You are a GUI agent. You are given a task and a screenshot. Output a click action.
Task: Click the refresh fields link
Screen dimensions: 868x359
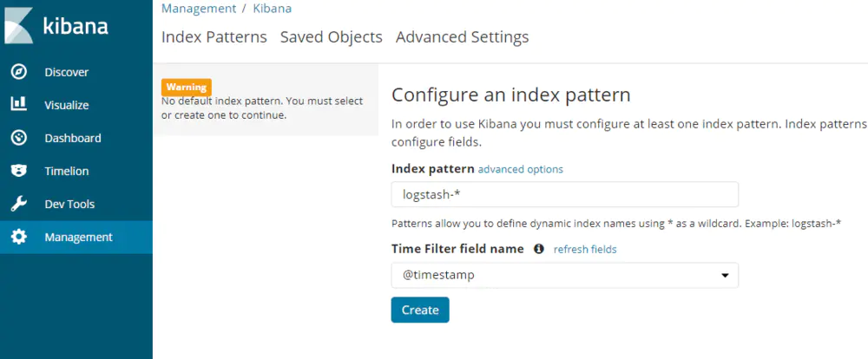(x=585, y=249)
